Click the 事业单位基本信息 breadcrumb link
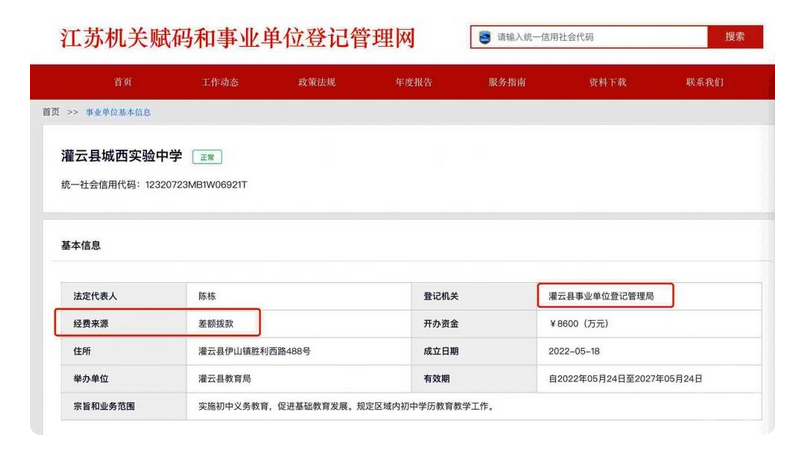The image size is (804, 452). (x=118, y=112)
